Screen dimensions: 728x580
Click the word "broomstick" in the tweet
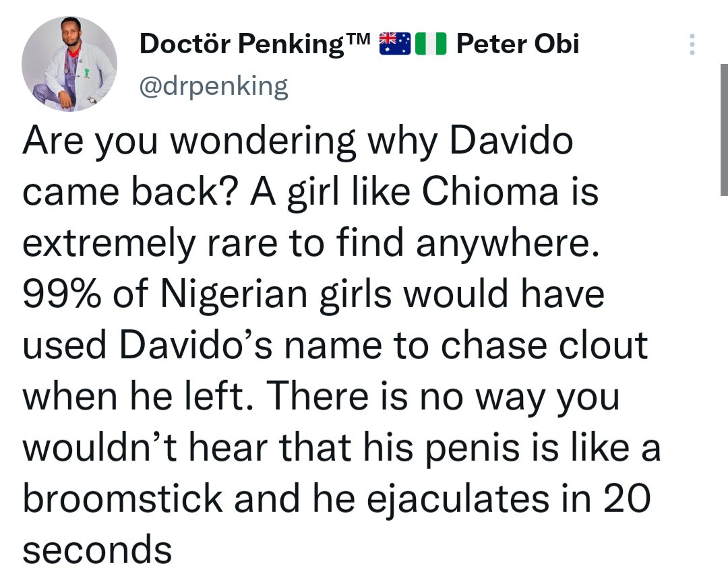123,498
